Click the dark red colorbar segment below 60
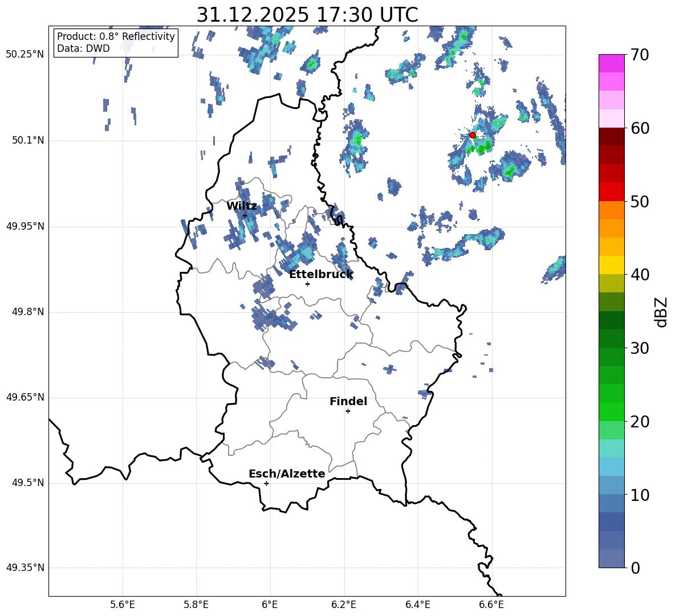The width and height of the screenshot is (675, 616). (x=611, y=137)
